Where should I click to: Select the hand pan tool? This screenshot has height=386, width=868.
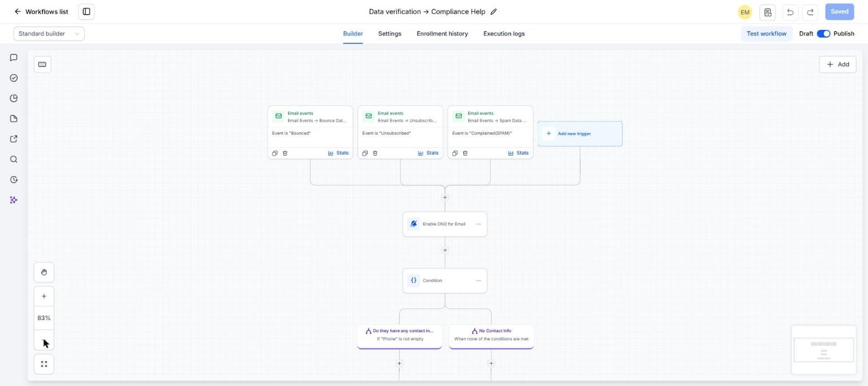click(x=44, y=272)
